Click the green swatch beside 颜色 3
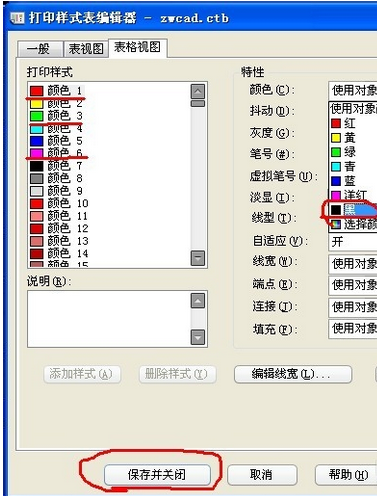The width and height of the screenshot is (377, 496). tap(37, 116)
